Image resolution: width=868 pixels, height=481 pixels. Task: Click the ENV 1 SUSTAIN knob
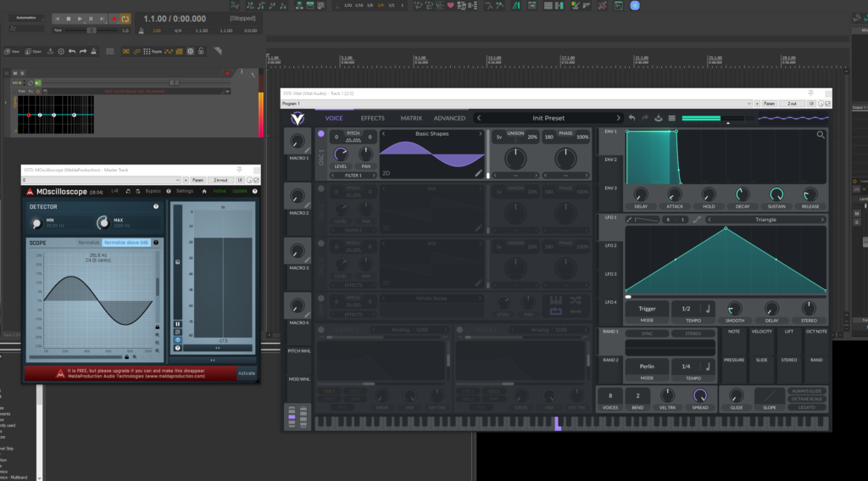coord(776,194)
